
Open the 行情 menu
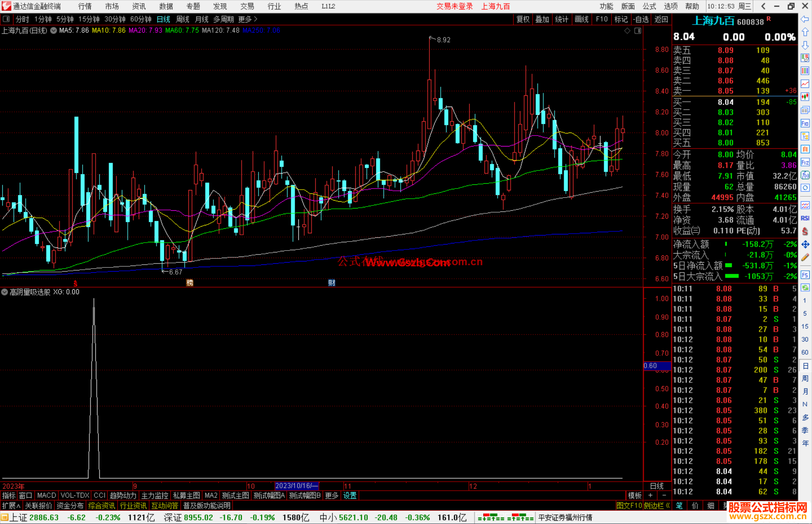(85, 6)
